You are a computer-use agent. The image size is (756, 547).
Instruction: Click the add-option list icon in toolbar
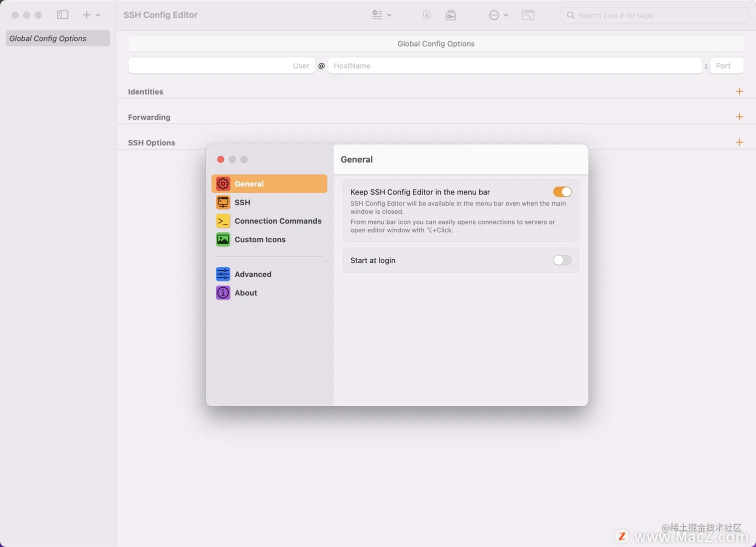pyautogui.click(x=377, y=15)
